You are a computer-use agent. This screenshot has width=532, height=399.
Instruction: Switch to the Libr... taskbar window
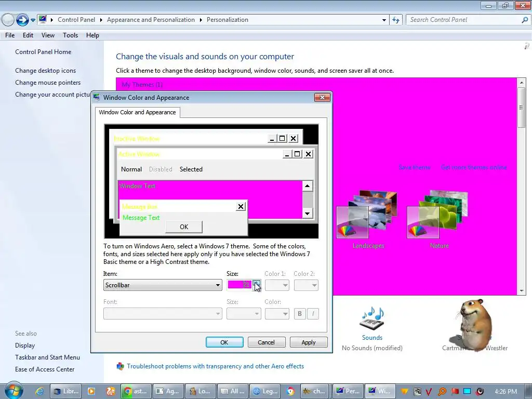[66, 391]
